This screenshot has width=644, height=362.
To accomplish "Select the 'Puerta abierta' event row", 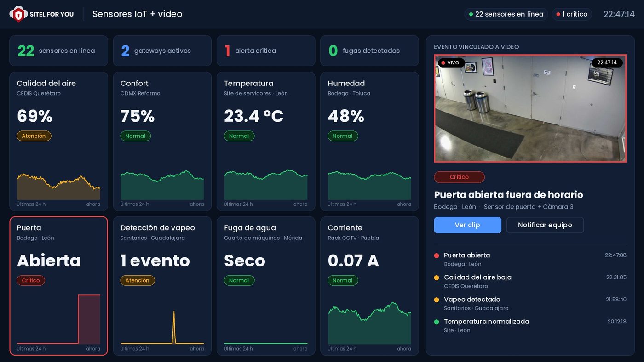I will [530, 260].
